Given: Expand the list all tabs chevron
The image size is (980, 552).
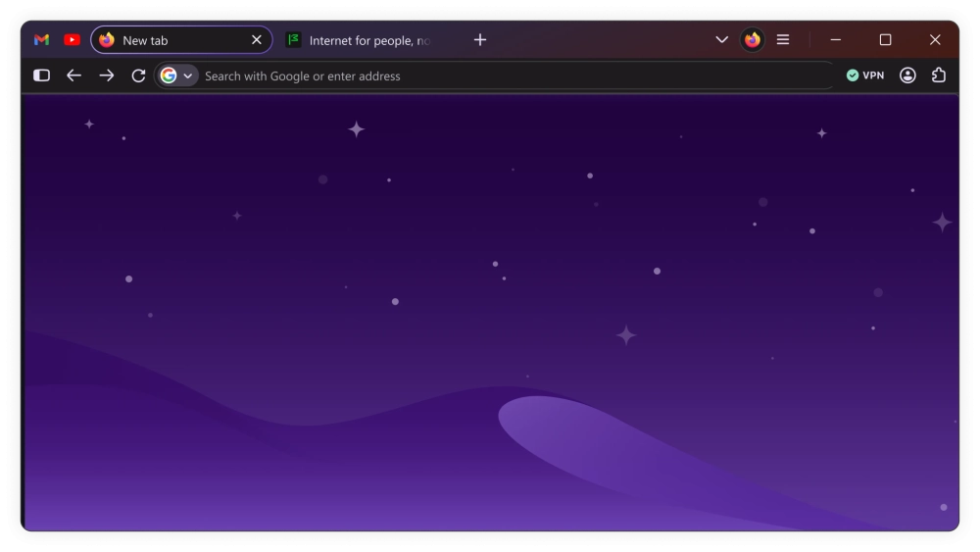Looking at the screenshot, I should (x=721, y=40).
